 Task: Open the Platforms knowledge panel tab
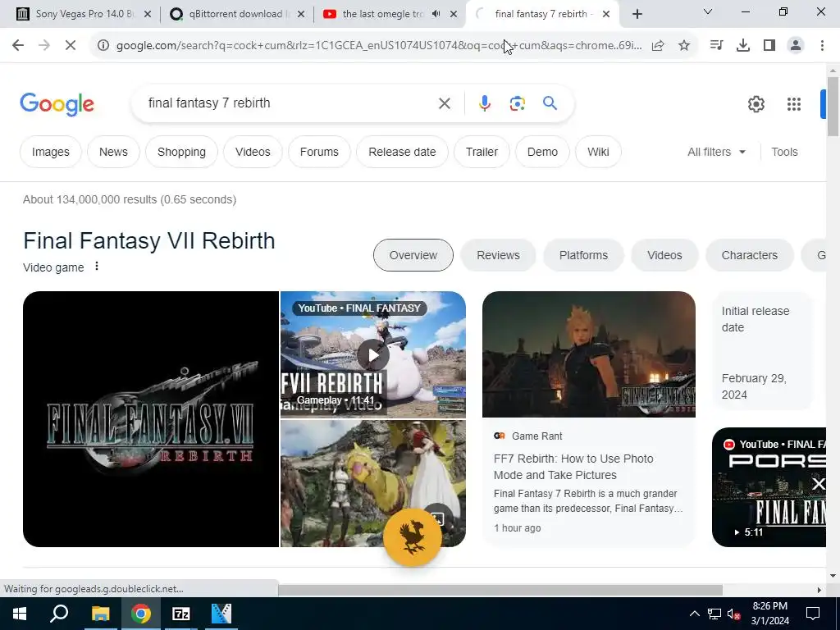(x=583, y=255)
